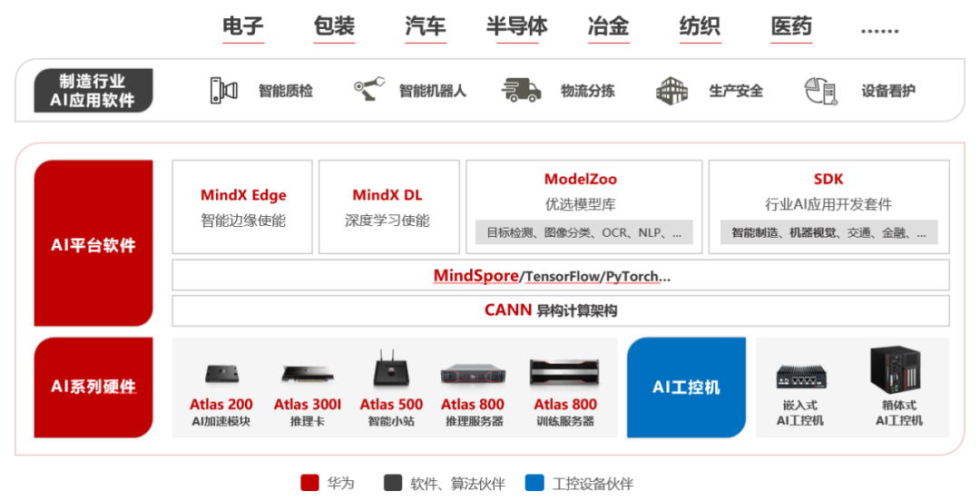Click the Atlas 300I red label
Viewport: 980px width, 501px height.
coord(308,405)
